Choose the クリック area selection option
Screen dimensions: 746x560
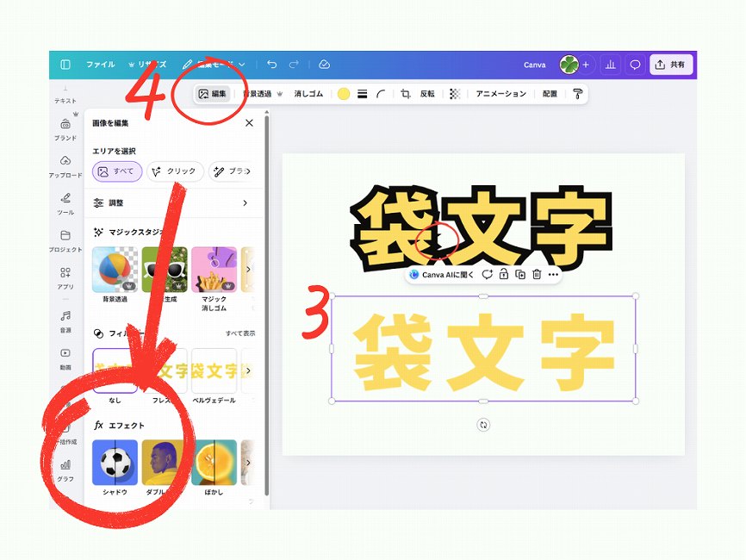(175, 171)
